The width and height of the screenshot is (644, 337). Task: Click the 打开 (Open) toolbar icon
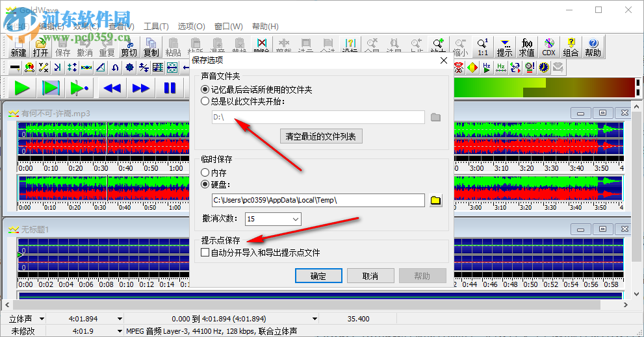[x=41, y=47]
